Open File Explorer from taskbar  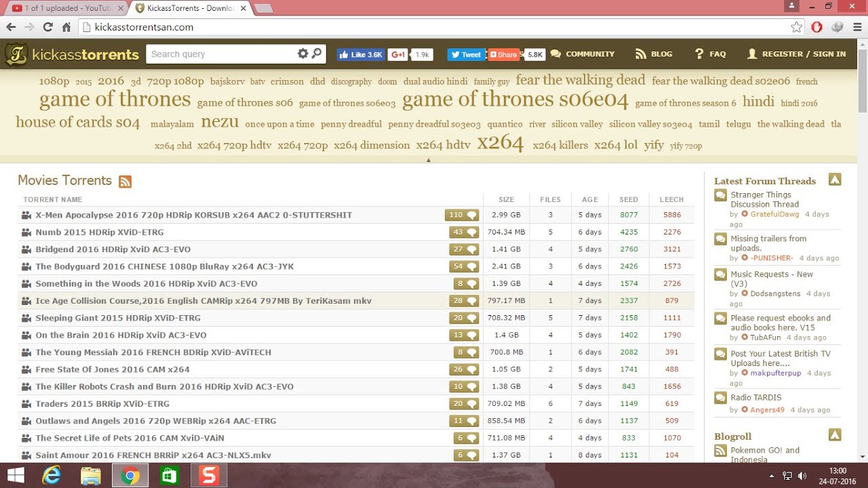pos(90,476)
